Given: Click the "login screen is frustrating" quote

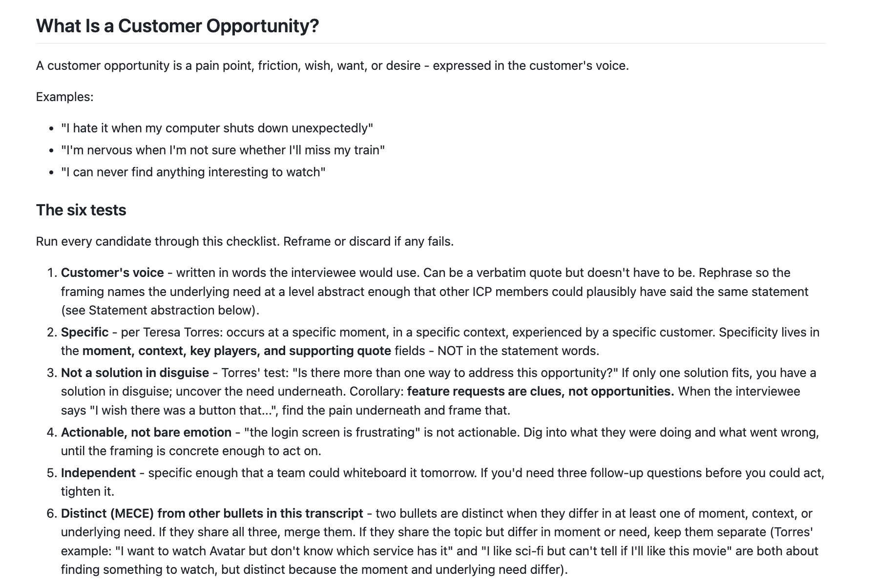Looking at the screenshot, I should click(332, 432).
